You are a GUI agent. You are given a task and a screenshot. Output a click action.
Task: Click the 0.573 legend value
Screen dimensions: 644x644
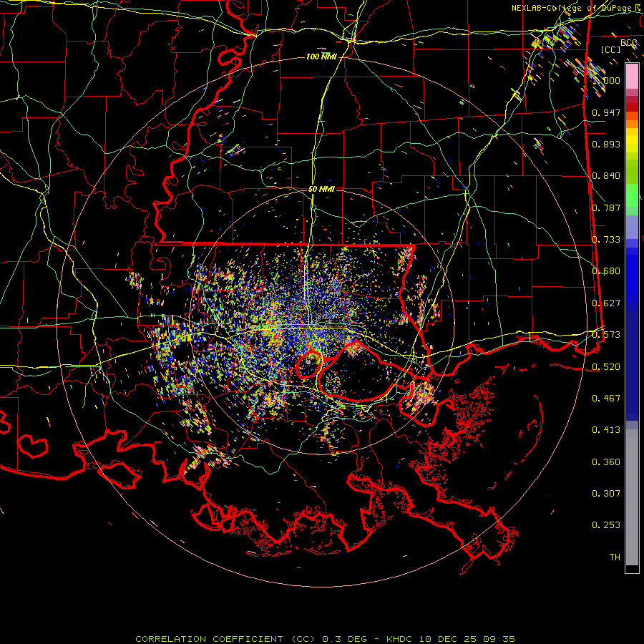[x=606, y=335]
